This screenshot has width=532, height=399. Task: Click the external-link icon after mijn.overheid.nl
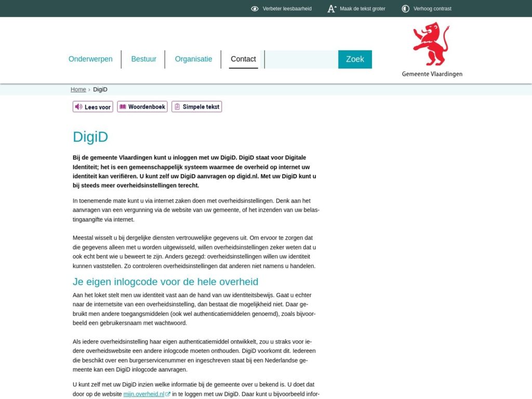pos(167,394)
